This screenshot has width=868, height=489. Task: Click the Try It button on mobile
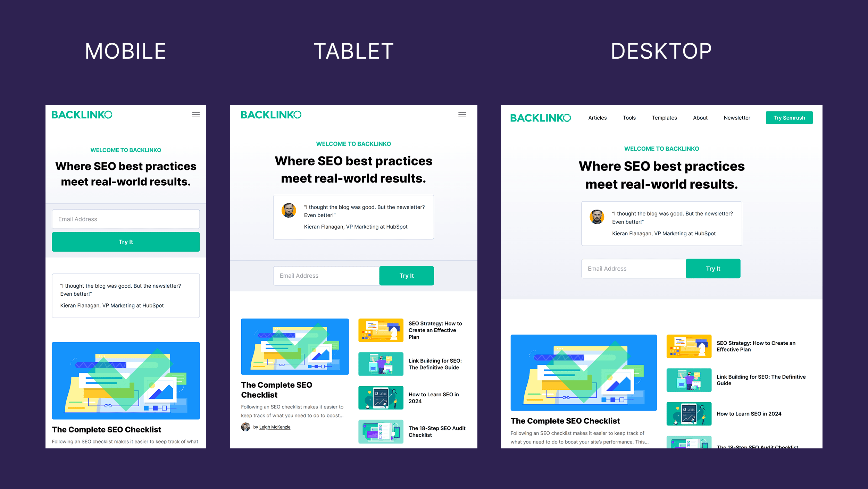point(126,241)
